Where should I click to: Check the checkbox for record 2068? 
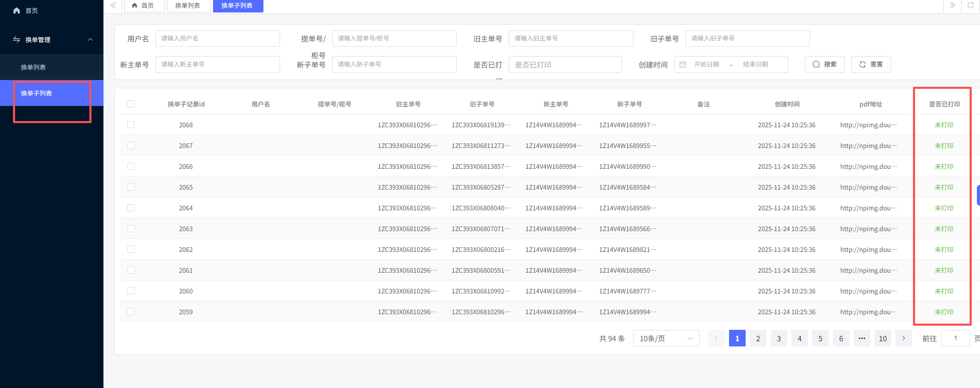pyautogui.click(x=131, y=125)
